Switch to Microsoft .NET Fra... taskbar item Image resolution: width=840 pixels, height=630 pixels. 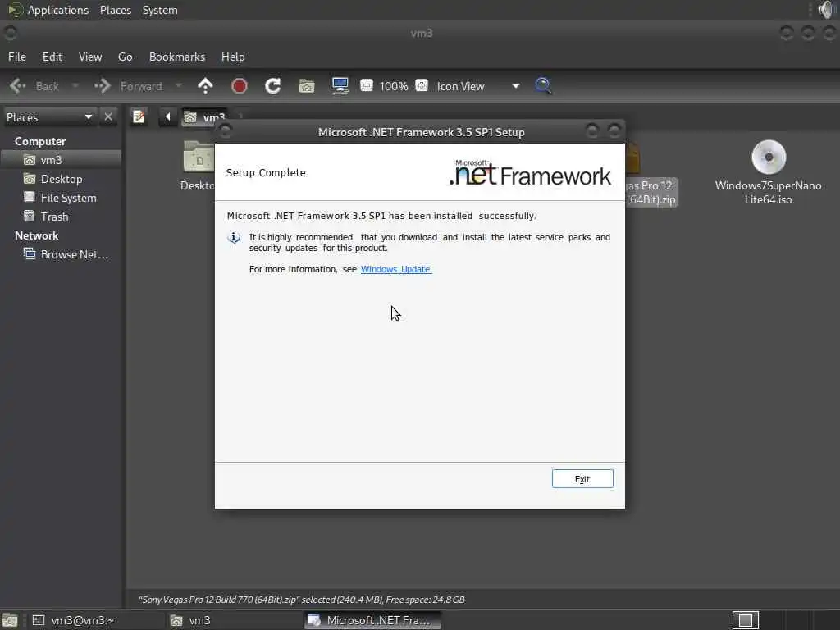click(x=373, y=620)
